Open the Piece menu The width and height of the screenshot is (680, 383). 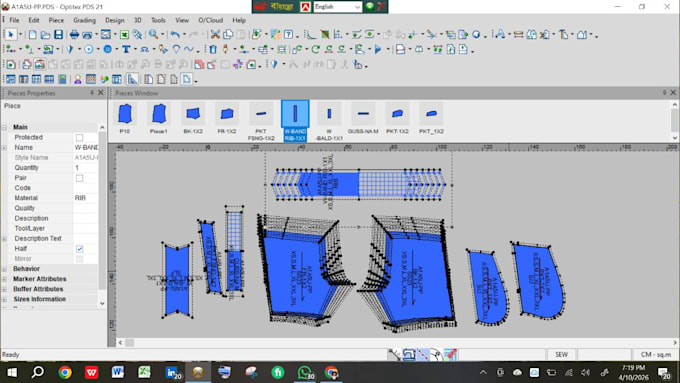pos(56,20)
